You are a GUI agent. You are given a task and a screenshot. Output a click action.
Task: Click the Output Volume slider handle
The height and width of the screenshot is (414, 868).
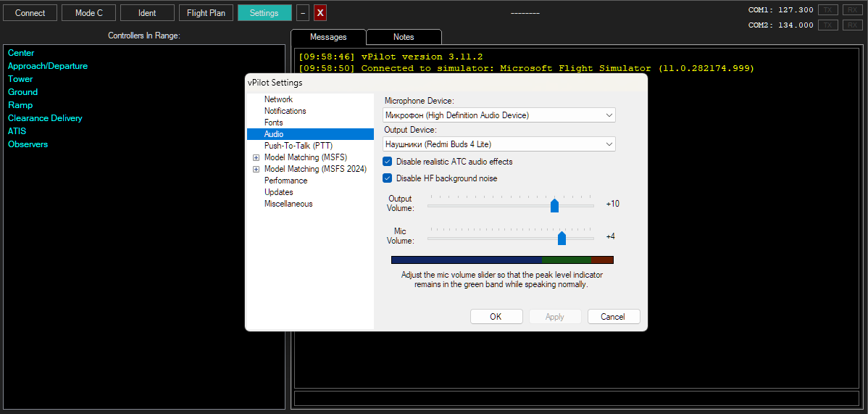point(554,206)
